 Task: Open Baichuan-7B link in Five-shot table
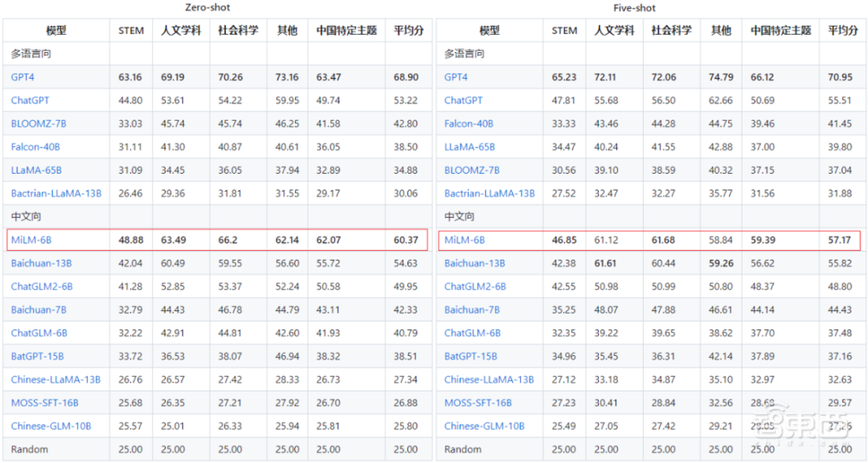[x=472, y=310]
